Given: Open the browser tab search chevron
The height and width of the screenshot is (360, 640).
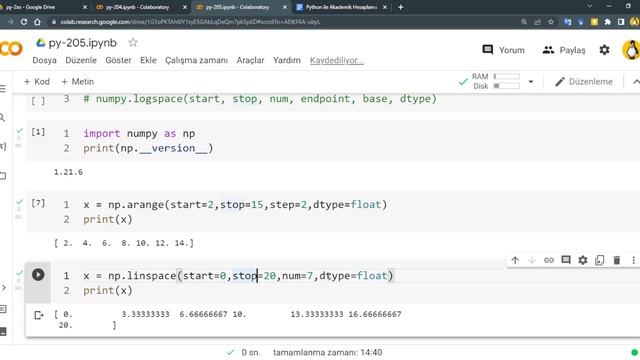Looking at the screenshot, I should tap(589, 7).
